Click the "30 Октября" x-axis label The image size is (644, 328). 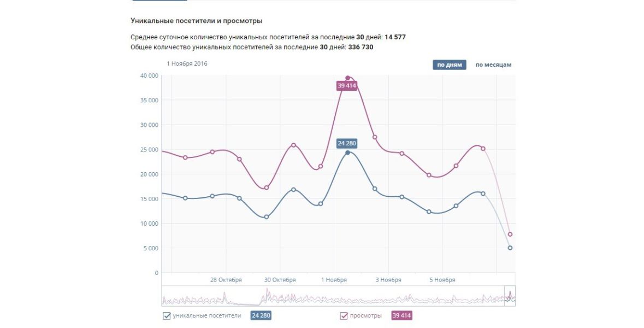point(280,280)
